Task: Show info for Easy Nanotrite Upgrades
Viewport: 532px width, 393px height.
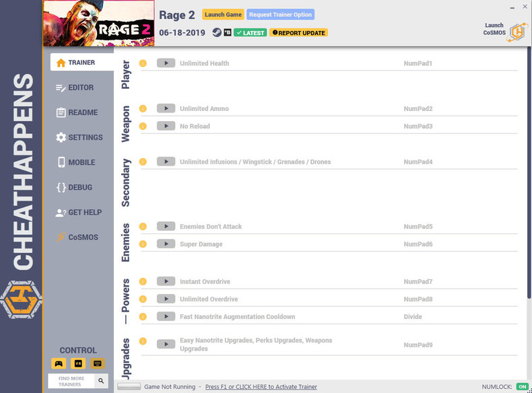Action: tap(143, 341)
